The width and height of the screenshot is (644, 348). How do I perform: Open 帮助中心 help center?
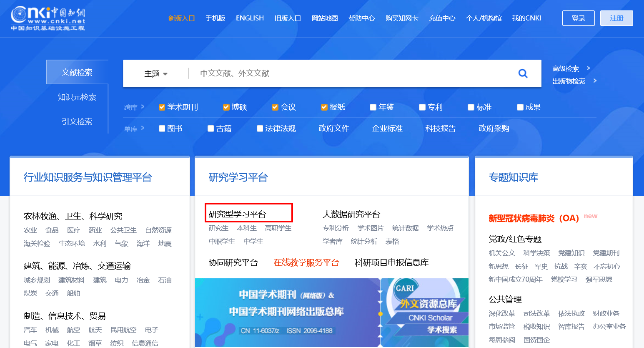pos(361,18)
